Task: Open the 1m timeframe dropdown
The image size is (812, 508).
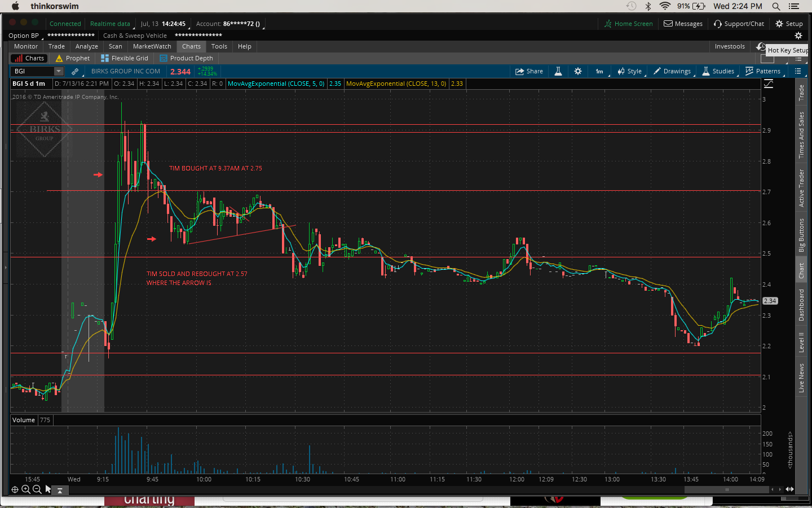Action: point(599,71)
